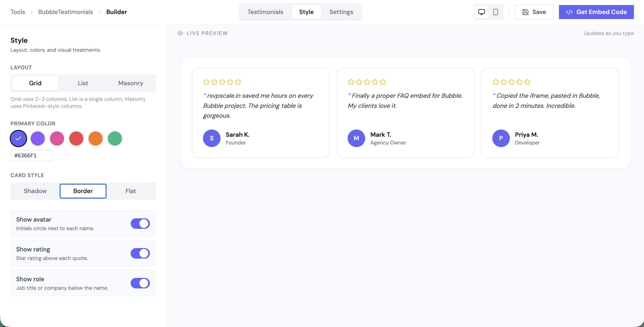Click the name Sarah K.
Screen dimensions: 644x327
point(238,135)
